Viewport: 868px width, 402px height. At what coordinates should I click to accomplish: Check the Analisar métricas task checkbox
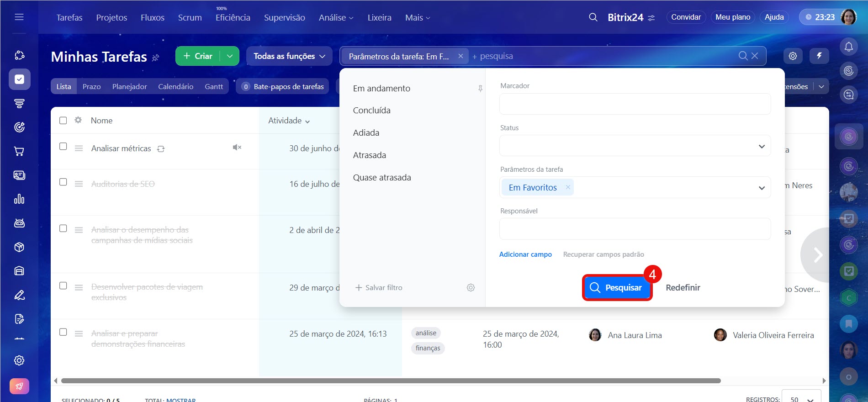click(63, 146)
